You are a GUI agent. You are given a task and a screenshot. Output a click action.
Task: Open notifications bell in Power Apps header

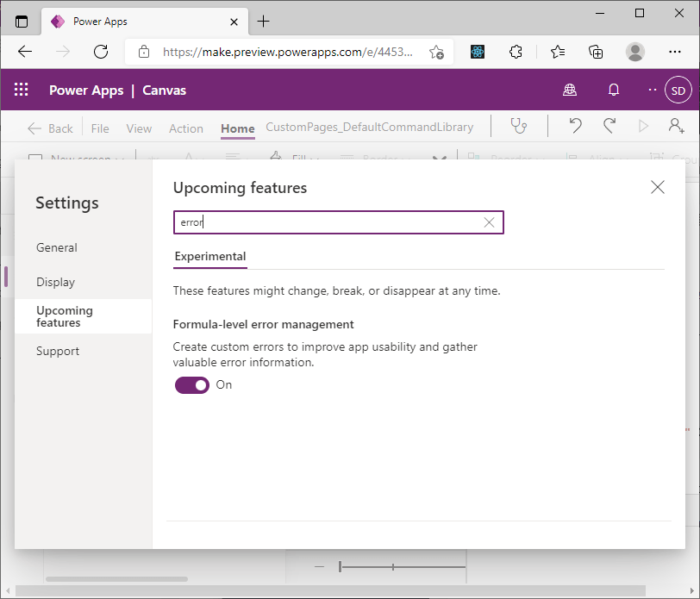(x=614, y=90)
